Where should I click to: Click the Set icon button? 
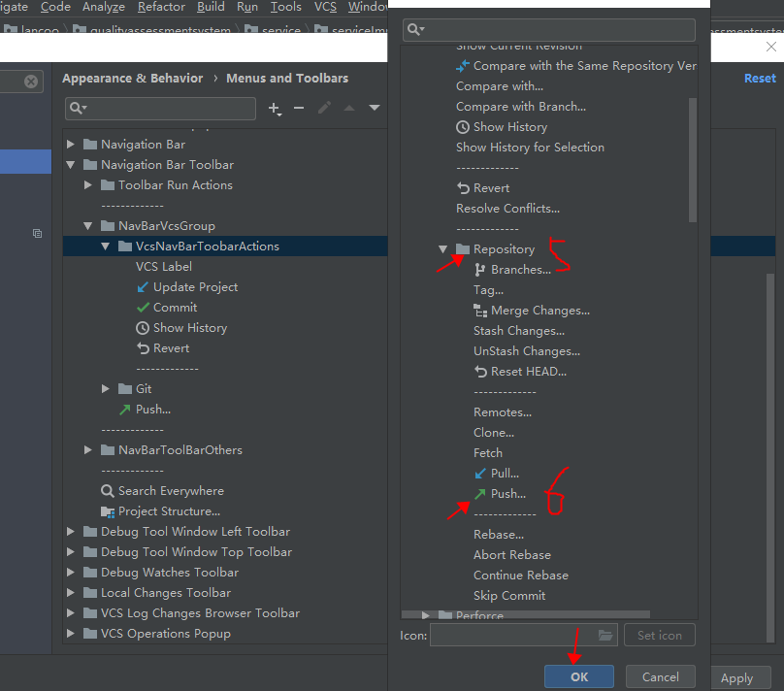(659, 635)
